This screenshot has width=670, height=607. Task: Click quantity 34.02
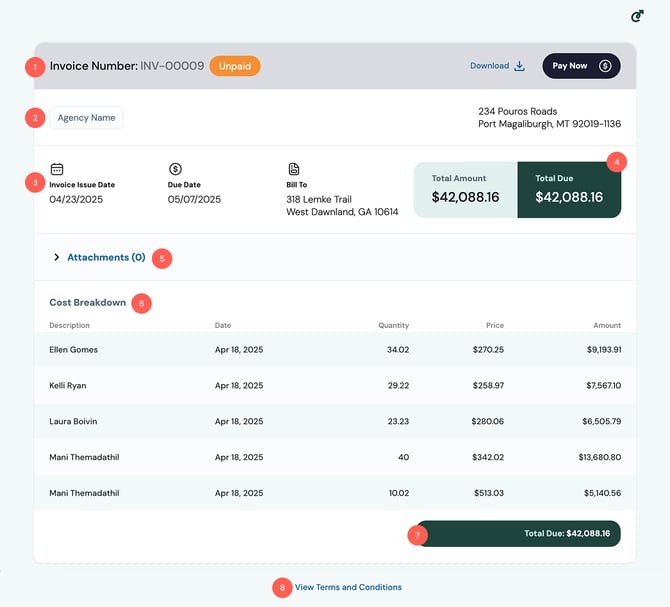click(x=398, y=349)
